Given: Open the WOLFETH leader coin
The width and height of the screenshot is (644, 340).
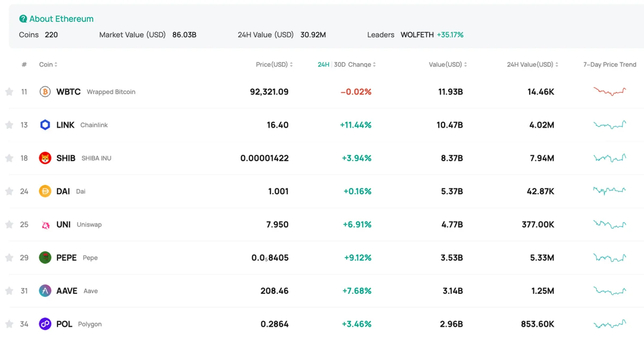Looking at the screenshot, I should click(x=417, y=35).
